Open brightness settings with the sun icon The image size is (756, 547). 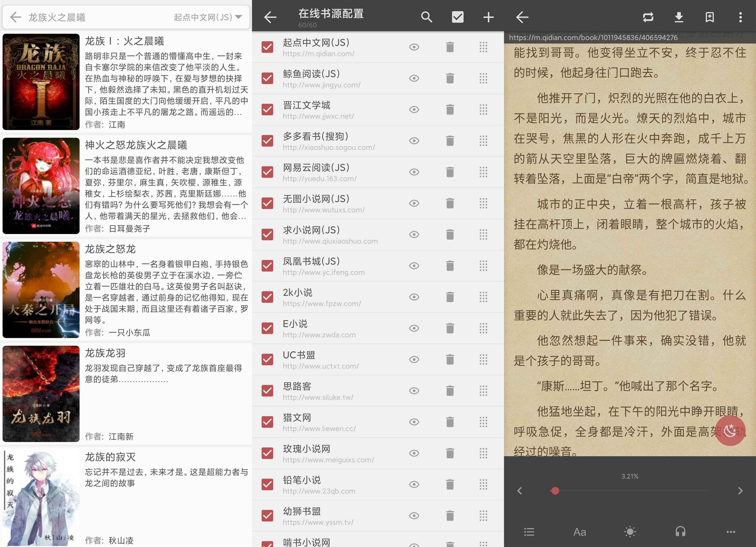pos(630,532)
